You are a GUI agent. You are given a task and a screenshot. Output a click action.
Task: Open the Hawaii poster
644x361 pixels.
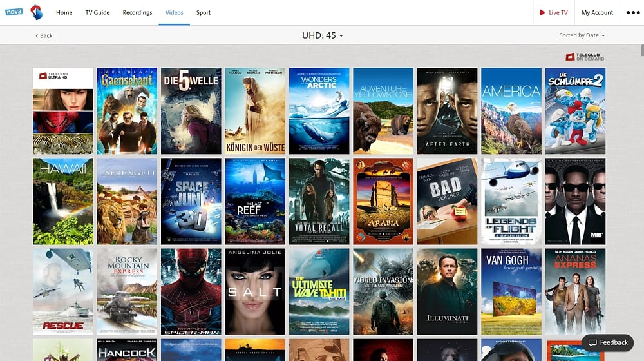63,202
